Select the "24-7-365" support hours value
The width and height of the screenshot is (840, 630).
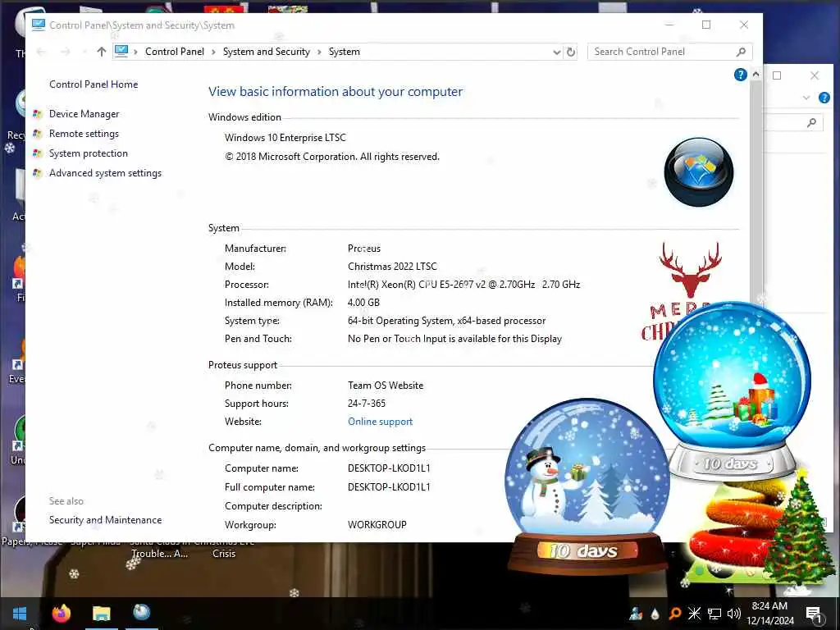click(367, 404)
